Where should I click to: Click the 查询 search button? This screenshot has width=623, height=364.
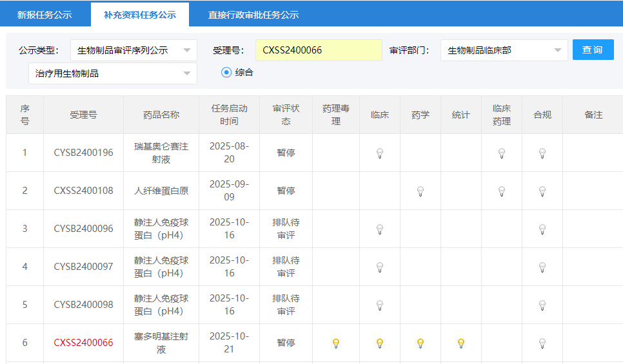pos(593,50)
